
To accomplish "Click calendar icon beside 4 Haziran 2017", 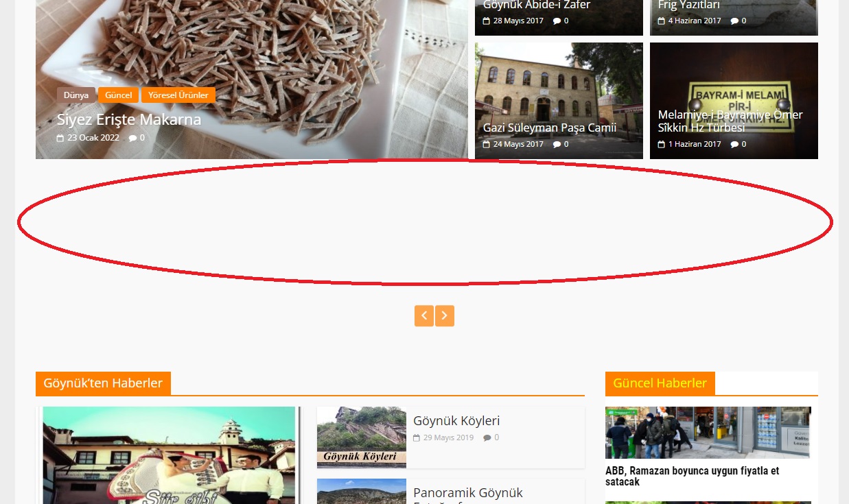I will 662,21.
